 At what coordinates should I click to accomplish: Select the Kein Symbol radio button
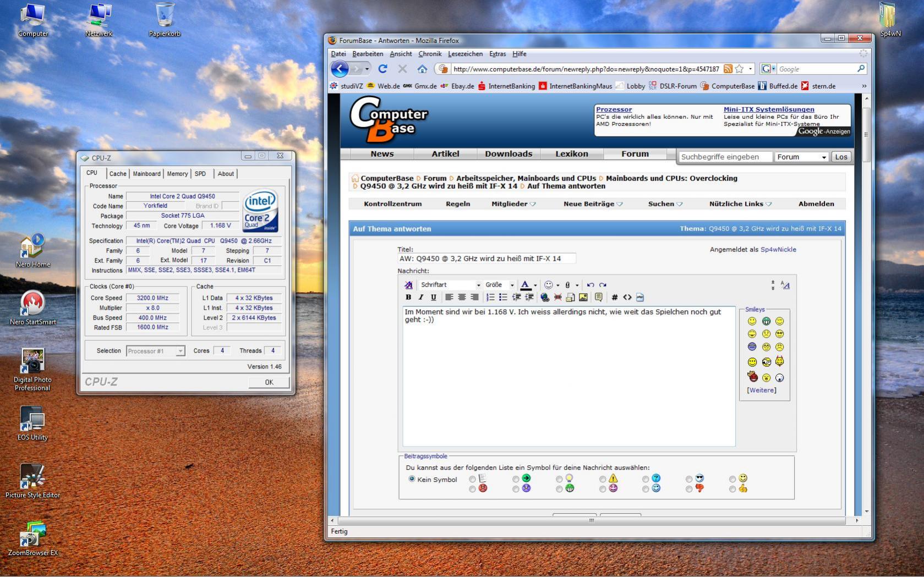pyautogui.click(x=412, y=479)
